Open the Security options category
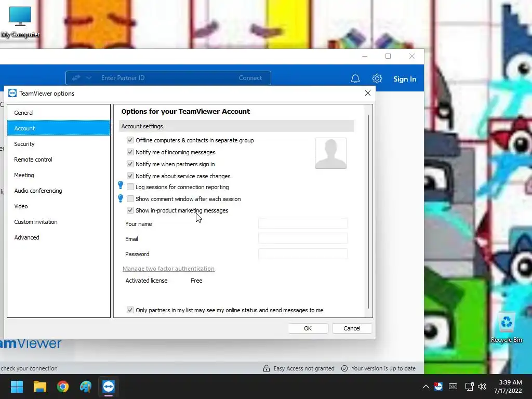This screenshot has width=532, height=399. click(59, 144)
